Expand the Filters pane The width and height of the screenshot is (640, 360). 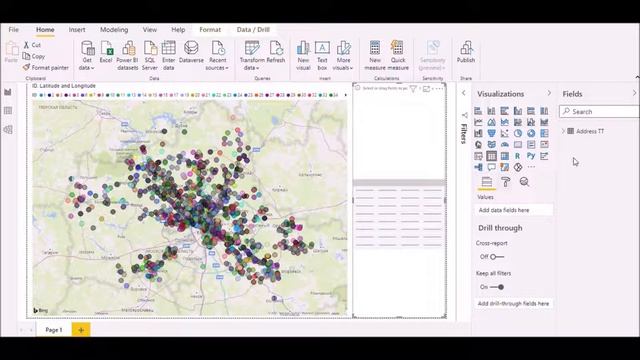[464, 93]
